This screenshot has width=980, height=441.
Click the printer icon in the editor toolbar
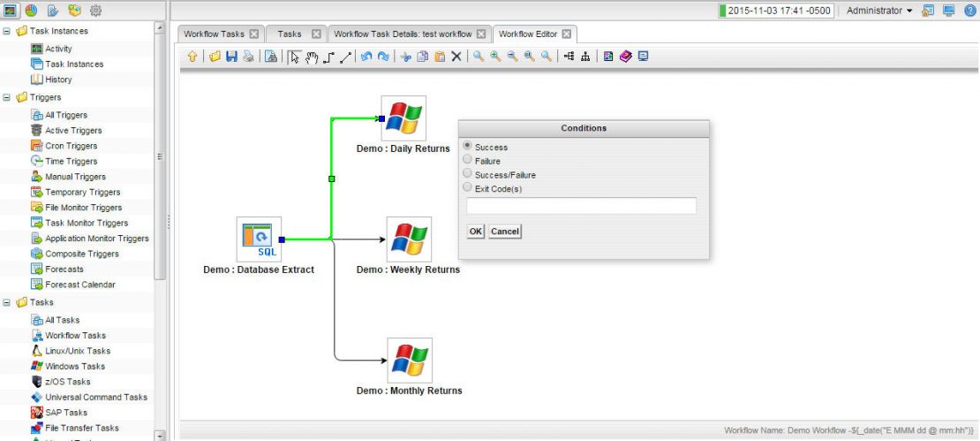tap(249, 57)
